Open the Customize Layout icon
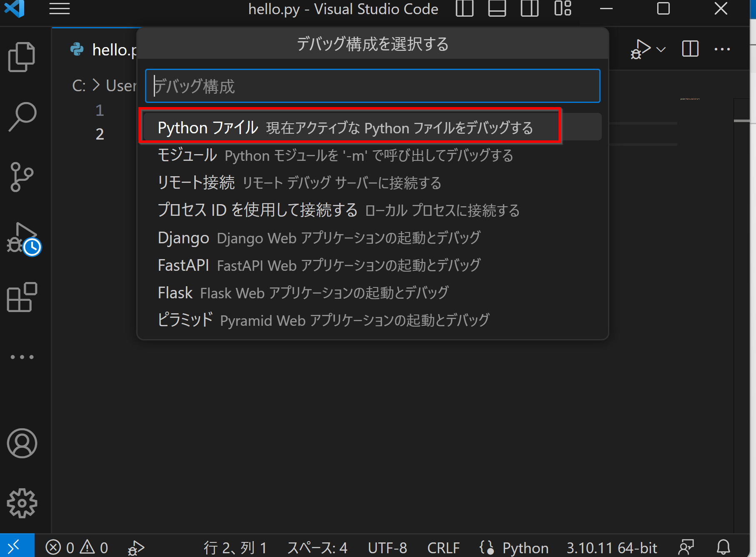 point(563,8)
